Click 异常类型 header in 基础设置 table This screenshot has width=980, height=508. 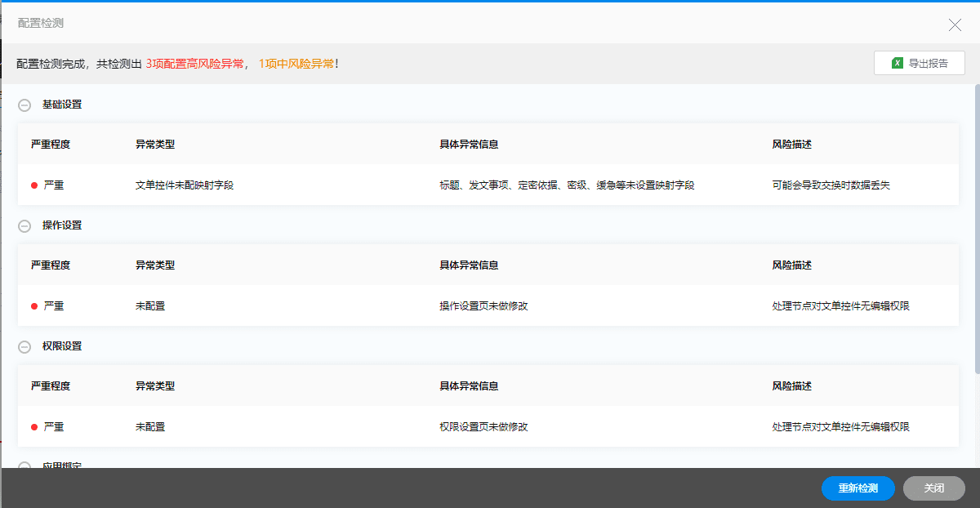[155, 145]
